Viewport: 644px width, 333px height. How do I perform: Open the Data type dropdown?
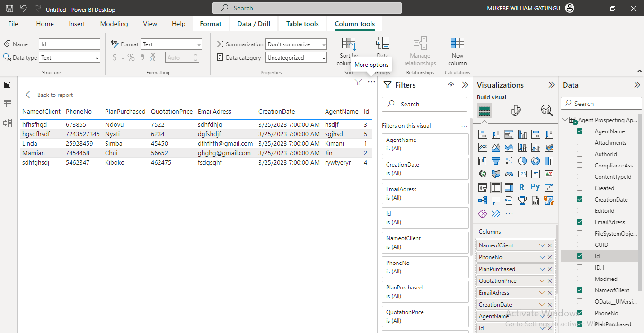pyautogui.click(x=70, y=58)
